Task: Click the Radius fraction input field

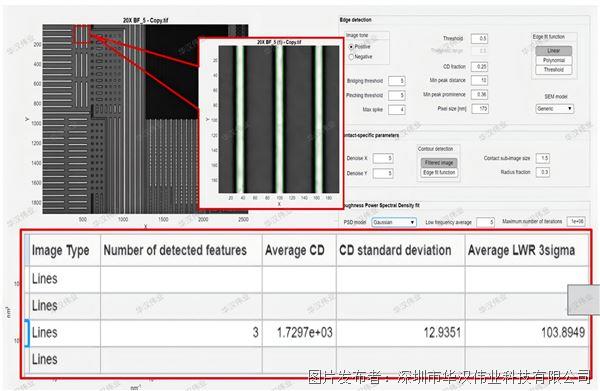Action: click(543, 172)
